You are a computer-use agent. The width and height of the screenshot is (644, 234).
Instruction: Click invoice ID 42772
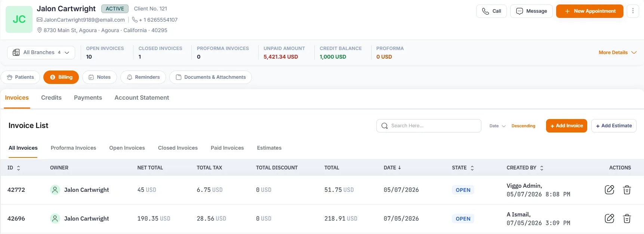(16, 190)
